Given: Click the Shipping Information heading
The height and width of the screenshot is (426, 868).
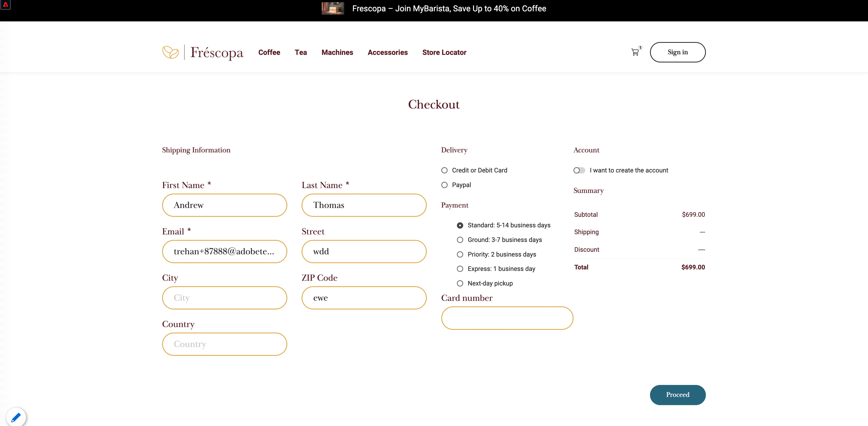Looking at the screenshot, I should 196,150.
